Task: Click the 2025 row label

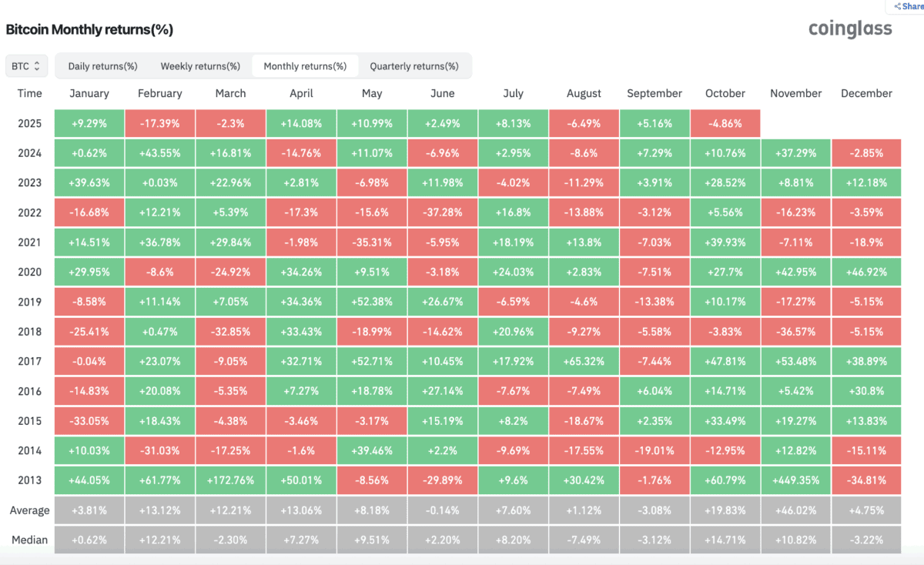Action: click(x=30, y=123)
